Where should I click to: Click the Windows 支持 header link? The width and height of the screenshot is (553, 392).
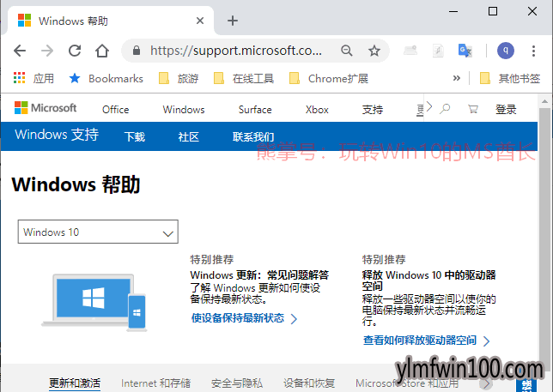click(57, 135)
